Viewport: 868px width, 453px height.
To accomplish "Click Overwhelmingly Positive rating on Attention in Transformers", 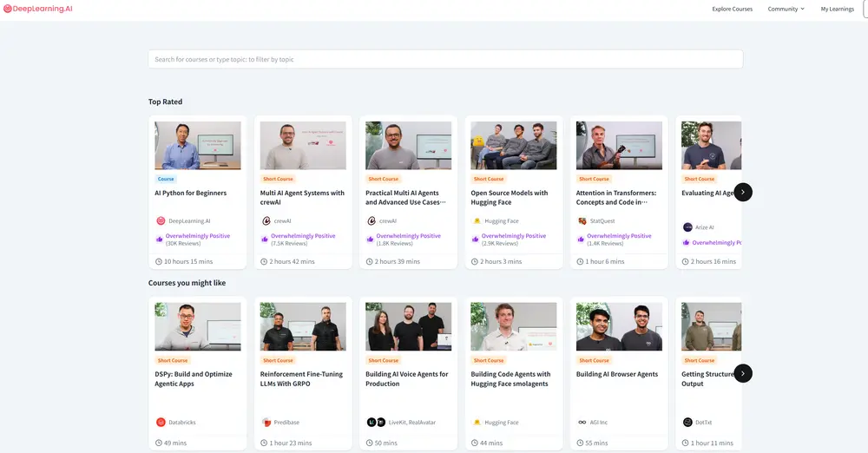I will point(618,236).
